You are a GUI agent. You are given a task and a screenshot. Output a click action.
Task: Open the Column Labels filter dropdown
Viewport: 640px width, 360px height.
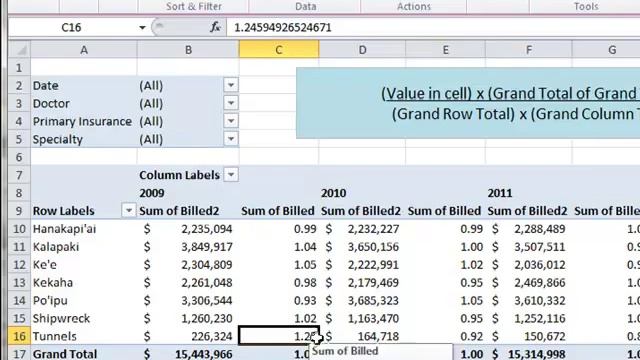(x=231, y=175)
